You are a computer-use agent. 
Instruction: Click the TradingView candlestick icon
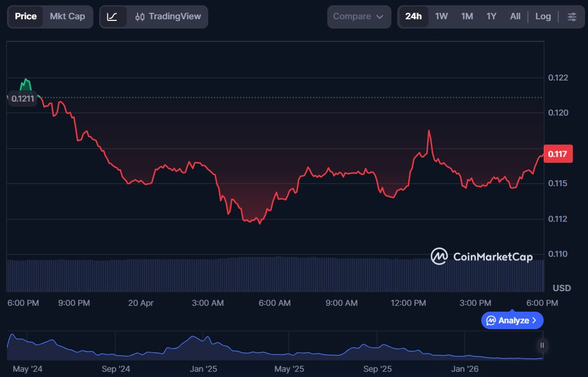[x=140, y=17]
